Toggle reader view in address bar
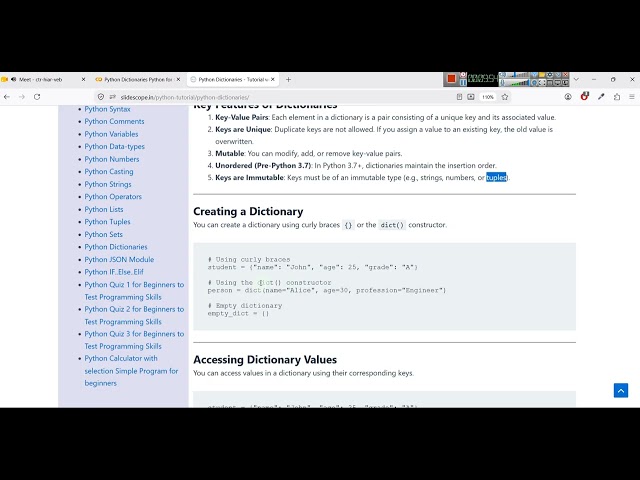 tap(459, 97)
